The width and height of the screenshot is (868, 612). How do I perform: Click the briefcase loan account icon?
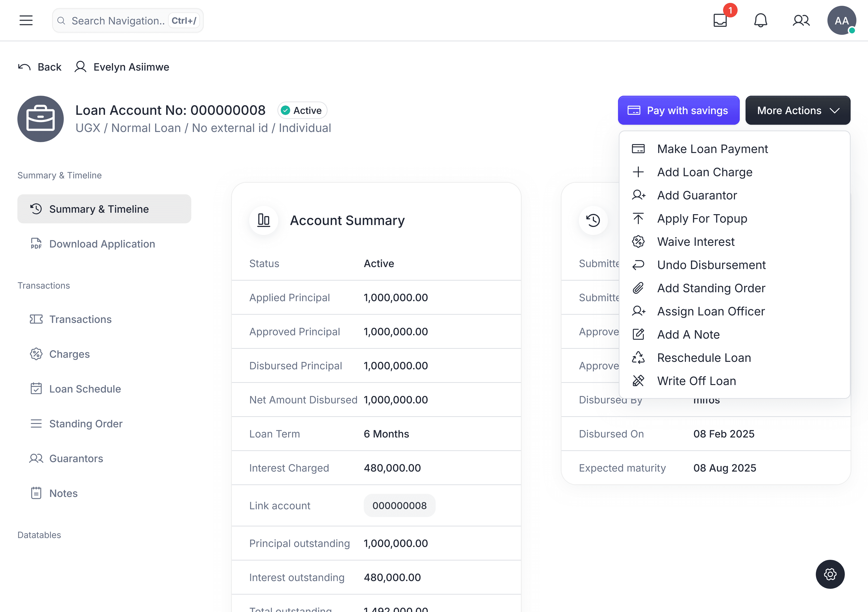pos(40,119)
